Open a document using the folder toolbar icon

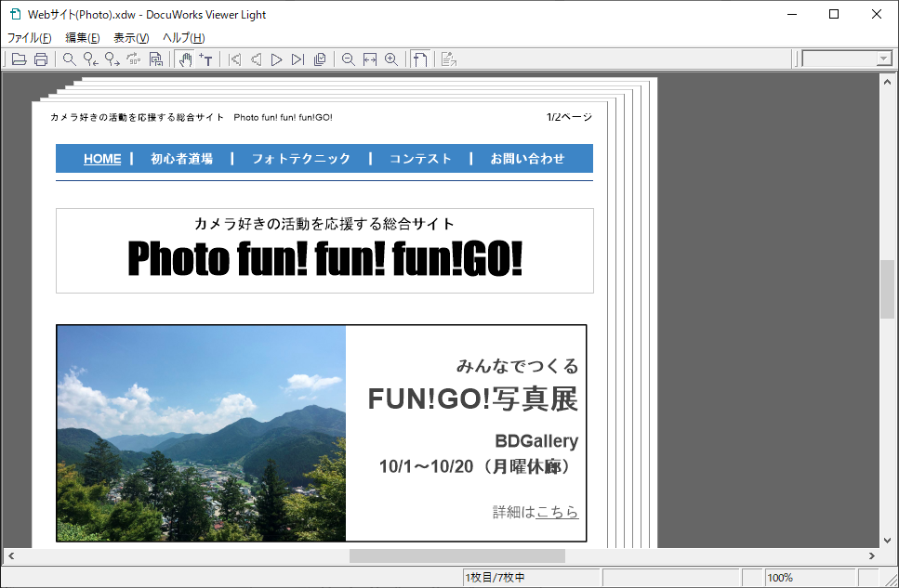pyautogui.click(x=19, y=59)
